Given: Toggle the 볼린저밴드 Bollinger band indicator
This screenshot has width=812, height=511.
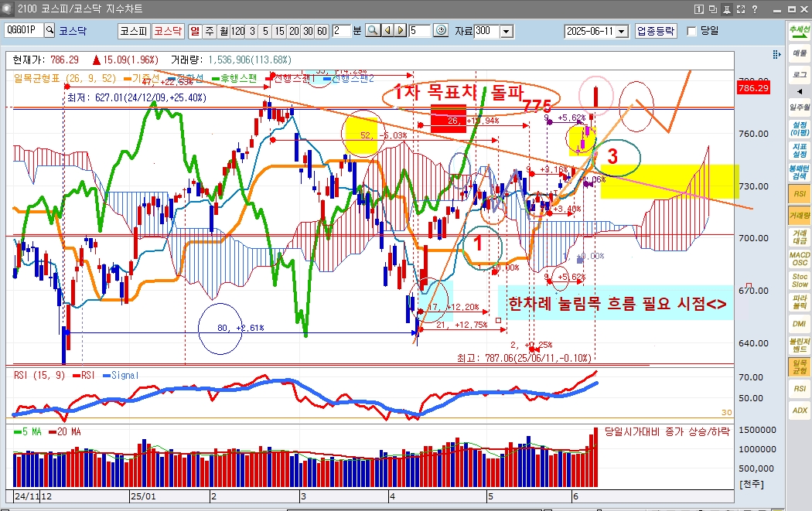Looking at the screenshot, I should (x=800, y=346).
